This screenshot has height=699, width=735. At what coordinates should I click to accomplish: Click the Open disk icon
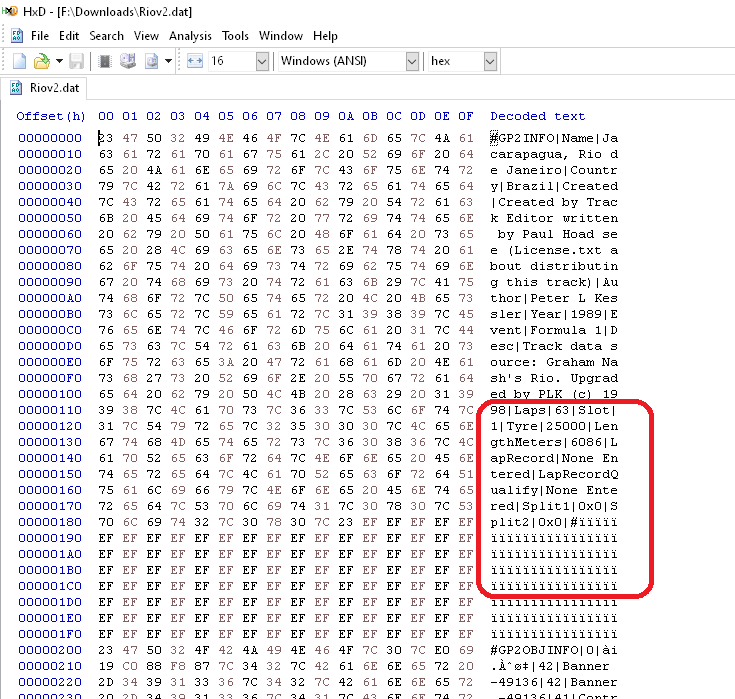pos(128,62)
